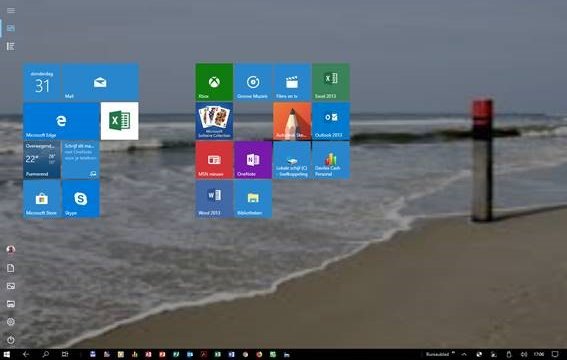
Task: Start Microsoft Solitaire Collection
Action: tap(214, 121)
